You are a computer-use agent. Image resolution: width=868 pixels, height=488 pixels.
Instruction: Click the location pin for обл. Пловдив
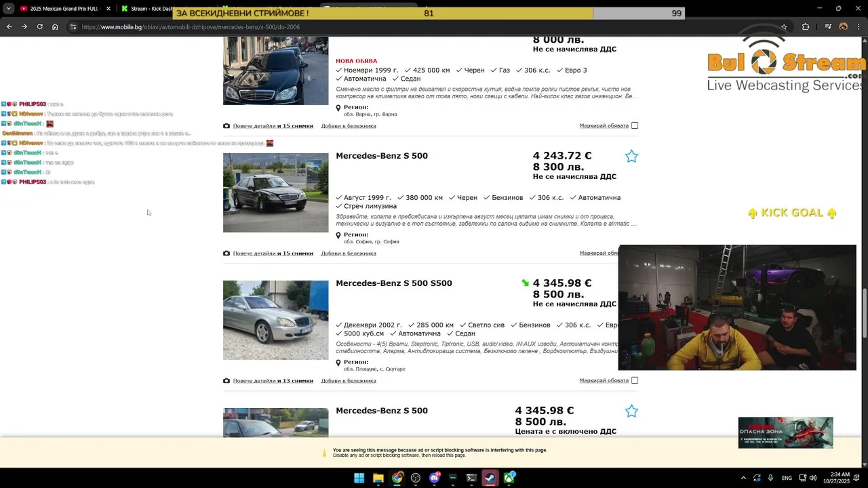[x=338, y=363]
